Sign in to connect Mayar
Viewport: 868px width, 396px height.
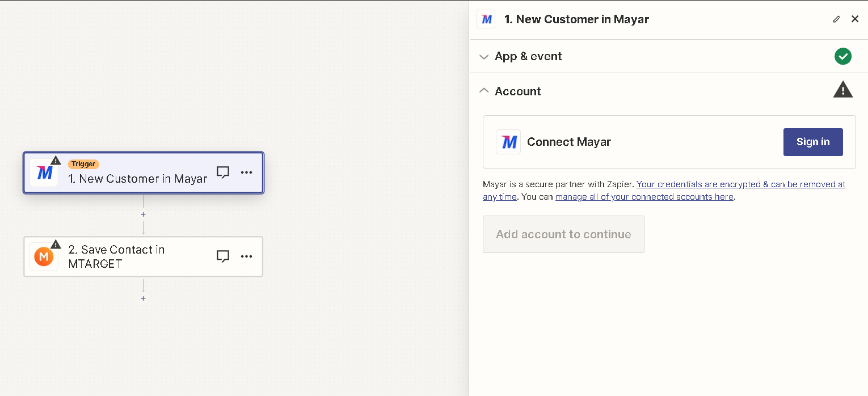point(813,142)
